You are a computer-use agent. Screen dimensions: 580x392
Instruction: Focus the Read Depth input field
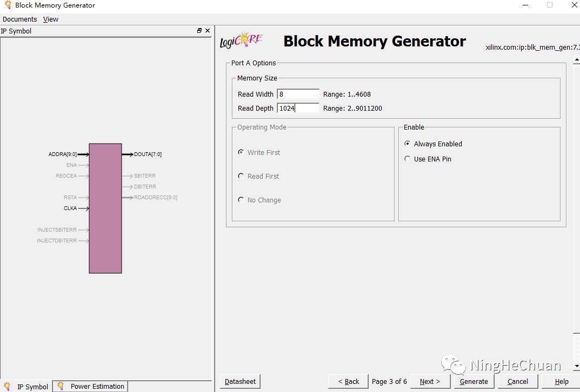[x=298, y=108]
